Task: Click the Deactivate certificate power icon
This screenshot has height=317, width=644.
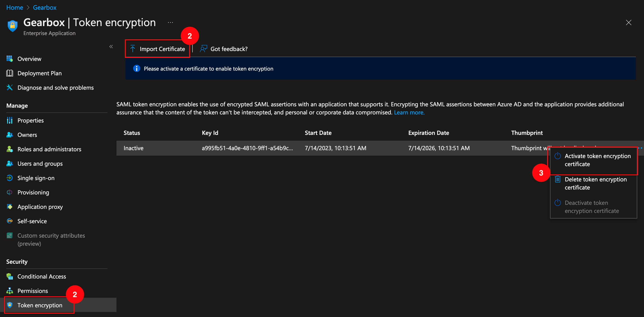Action: [x=557, y=203]
